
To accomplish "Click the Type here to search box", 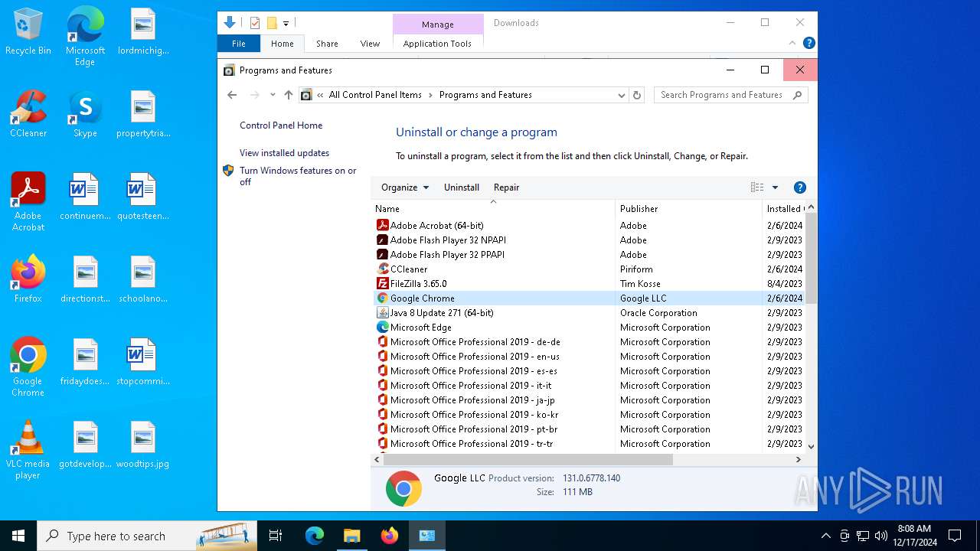I will (x=147, y=536).
